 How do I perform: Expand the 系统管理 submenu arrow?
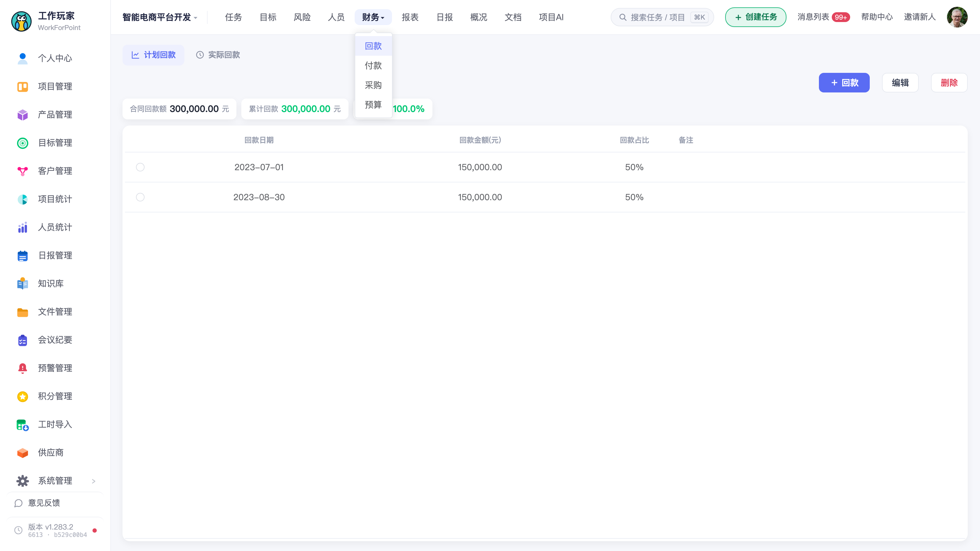click(x=94, y=481)
